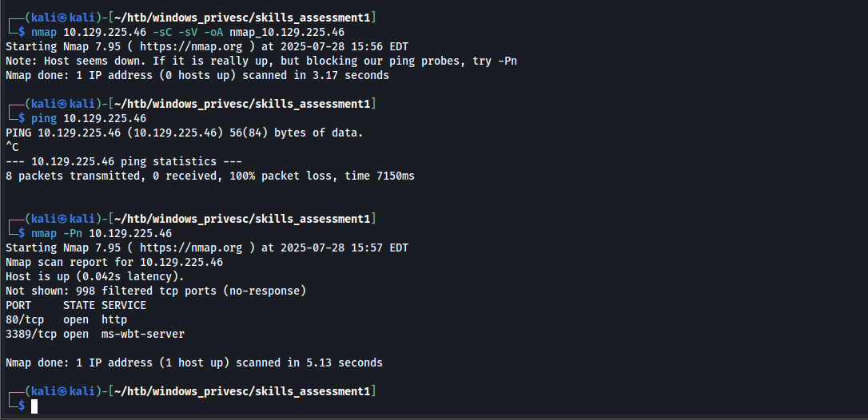Click the nmap_10.129.225.46 output filename
This screenshot has height=420, width=868.
pyautogui.click(x=287, y=32)
